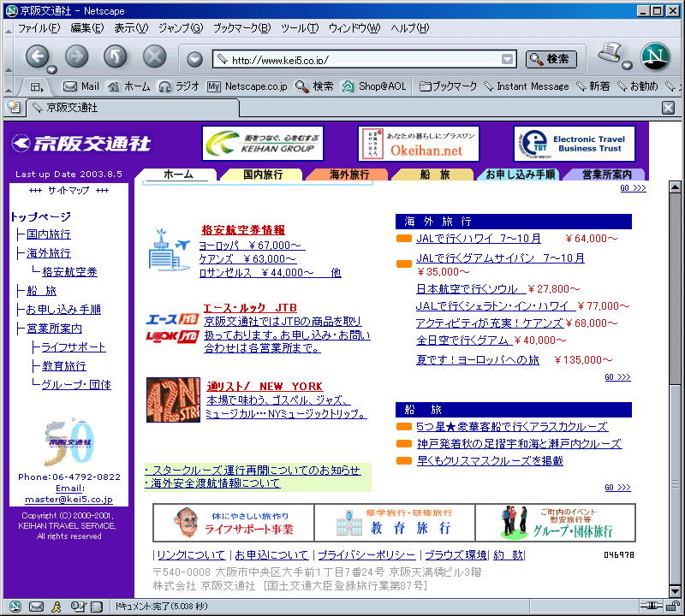Click the new tab button beside the tab
This screenshot has width=685, height=616.
(x=14, y=107)
